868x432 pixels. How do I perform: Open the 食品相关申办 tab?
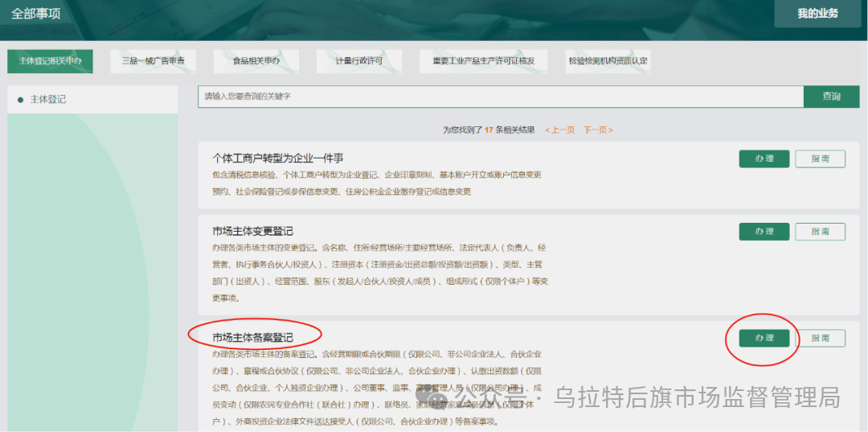[256, 61]
